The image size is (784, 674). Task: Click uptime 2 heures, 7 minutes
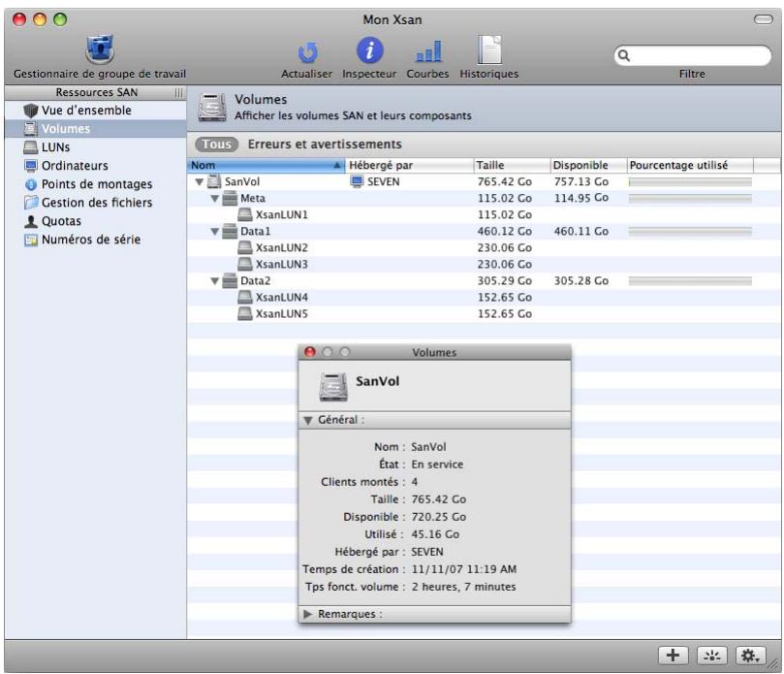tap(463, 588)
